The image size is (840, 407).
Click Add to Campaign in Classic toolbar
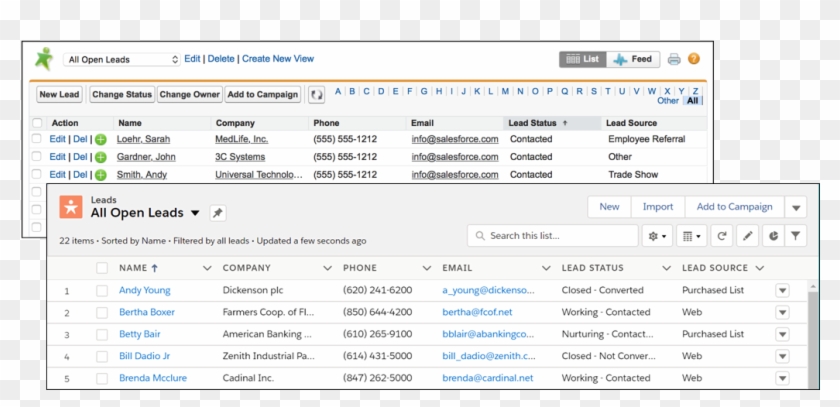click(262, 95)
